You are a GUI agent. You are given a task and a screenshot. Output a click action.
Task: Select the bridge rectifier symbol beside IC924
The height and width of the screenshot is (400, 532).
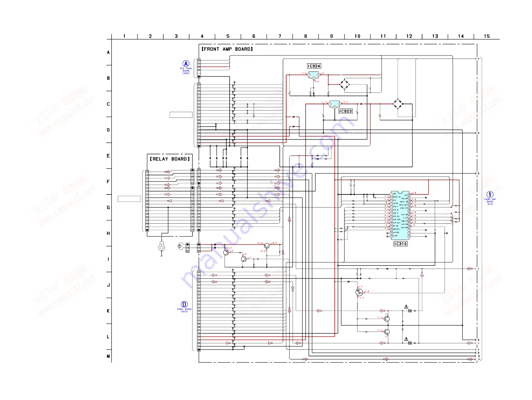344,85
